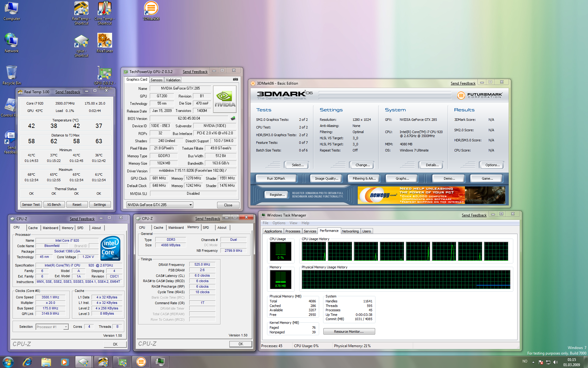Open the View menu in Task Manager
Viewport: 588px width, 368px height.
293,223
